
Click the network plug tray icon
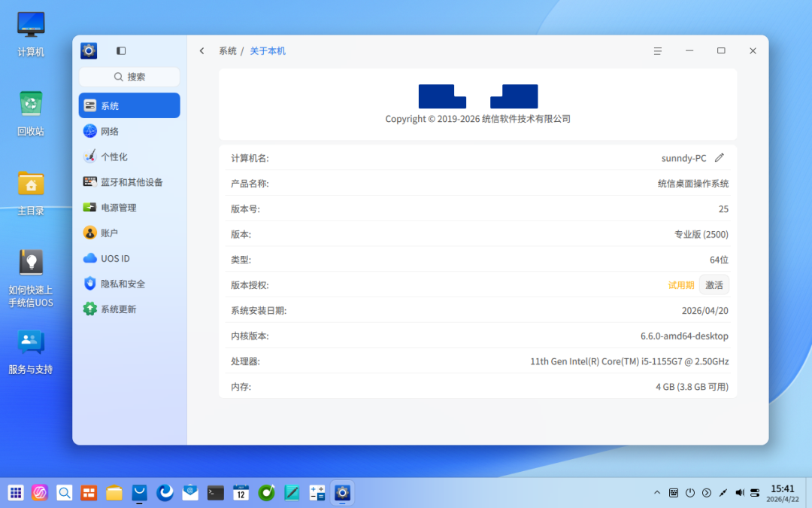723,492
